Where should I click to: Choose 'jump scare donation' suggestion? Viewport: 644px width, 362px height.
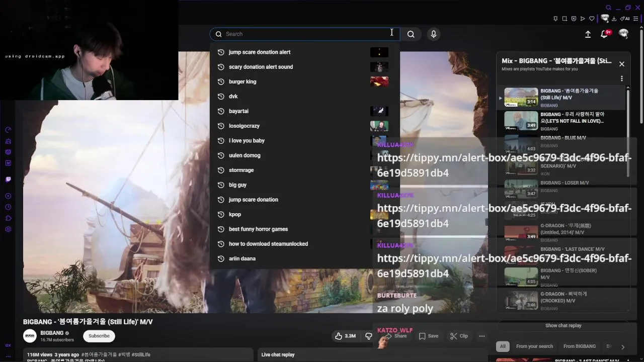point(305,200)
